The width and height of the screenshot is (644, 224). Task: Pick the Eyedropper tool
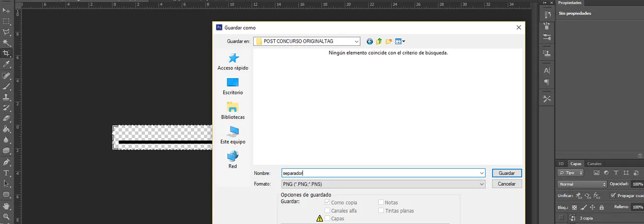click(x=7, y=65)
